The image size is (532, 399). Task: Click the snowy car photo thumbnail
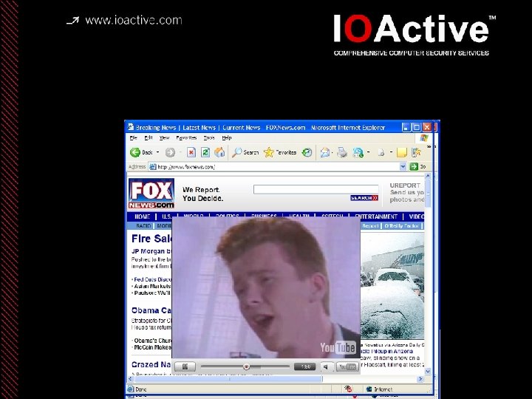point(392,287)
